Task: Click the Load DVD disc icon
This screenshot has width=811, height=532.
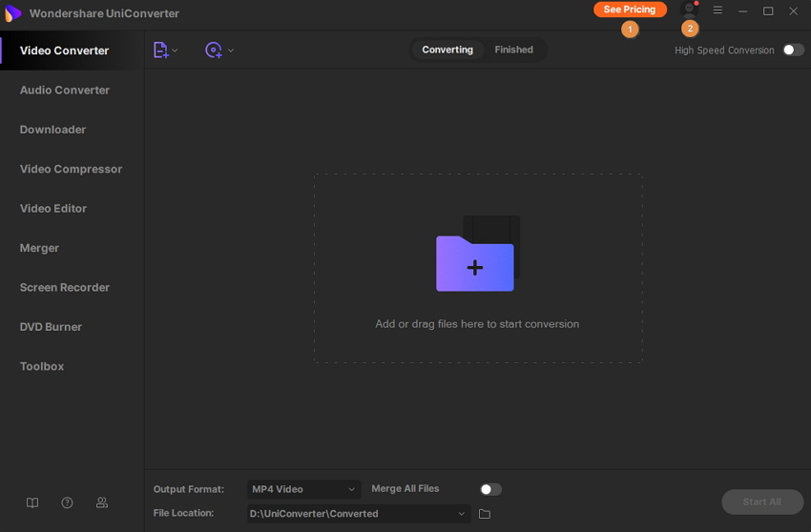Action: (214, 50)
